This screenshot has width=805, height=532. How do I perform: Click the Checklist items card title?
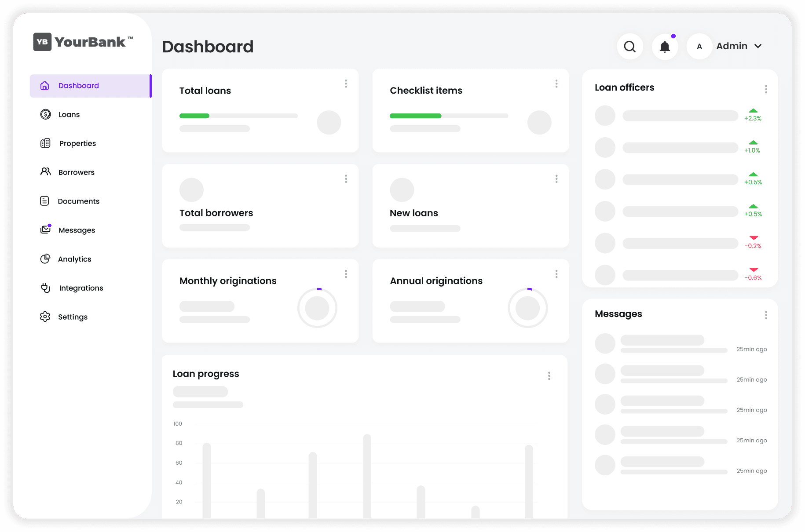pos(426,91)
